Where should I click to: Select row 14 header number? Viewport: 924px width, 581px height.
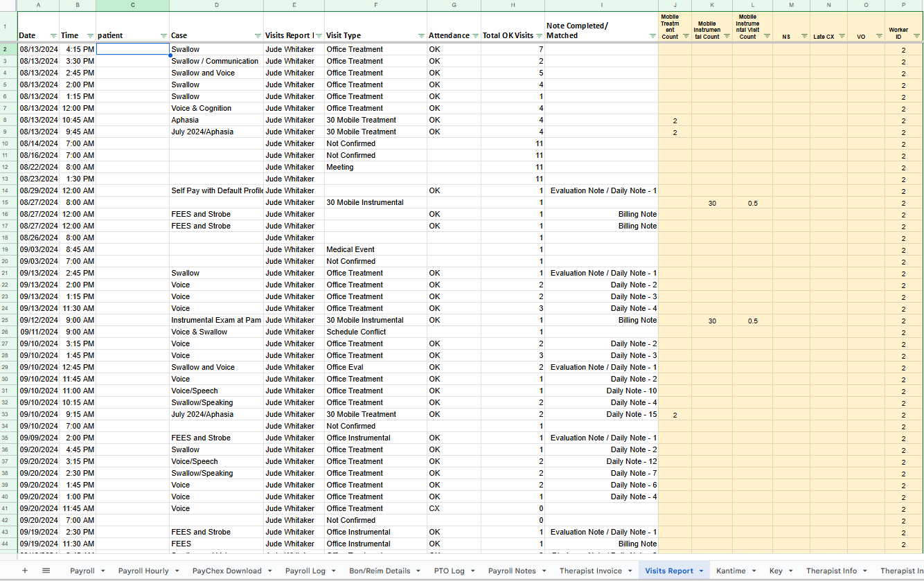click(8, 190)
